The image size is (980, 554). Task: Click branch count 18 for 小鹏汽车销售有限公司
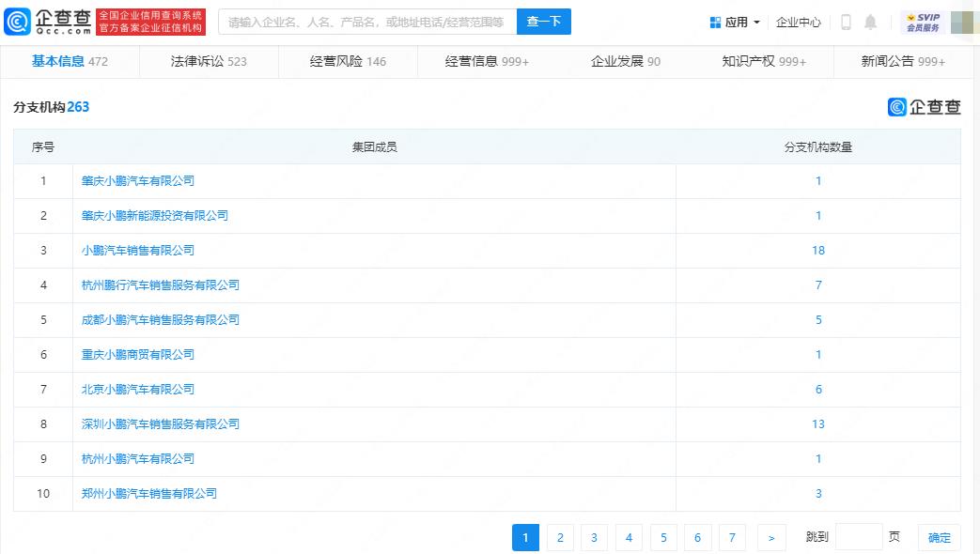click(818, 251)
